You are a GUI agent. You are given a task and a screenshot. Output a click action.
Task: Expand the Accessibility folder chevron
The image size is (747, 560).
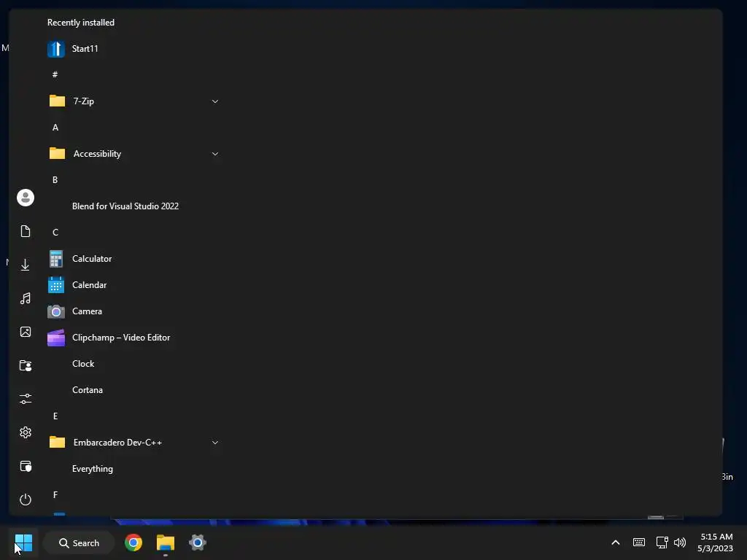215,154
